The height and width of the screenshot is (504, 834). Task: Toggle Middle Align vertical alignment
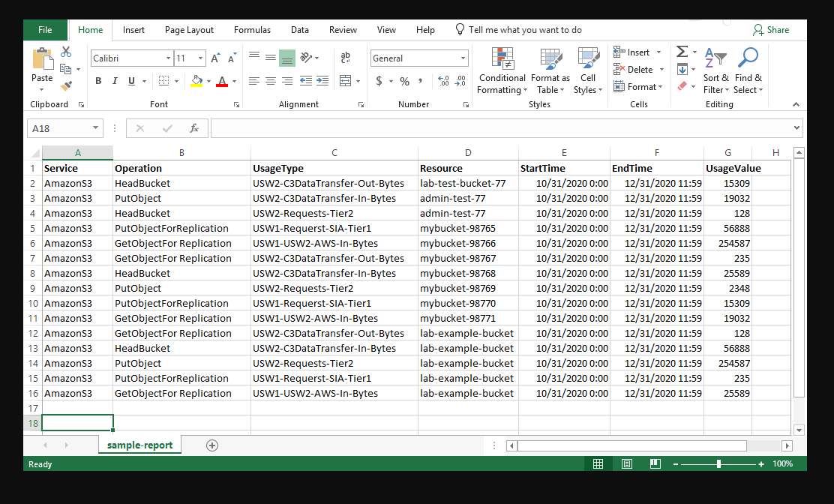pos(271,58)
